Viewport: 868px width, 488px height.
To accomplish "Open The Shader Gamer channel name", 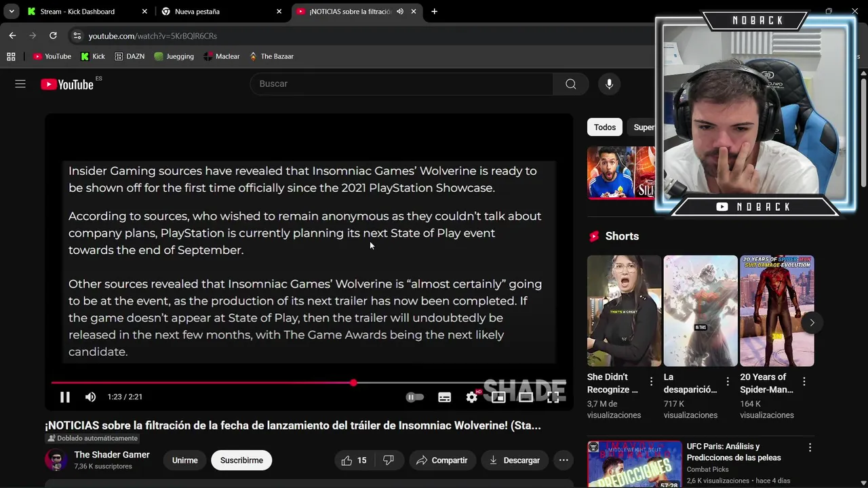I will pos(112,455).
